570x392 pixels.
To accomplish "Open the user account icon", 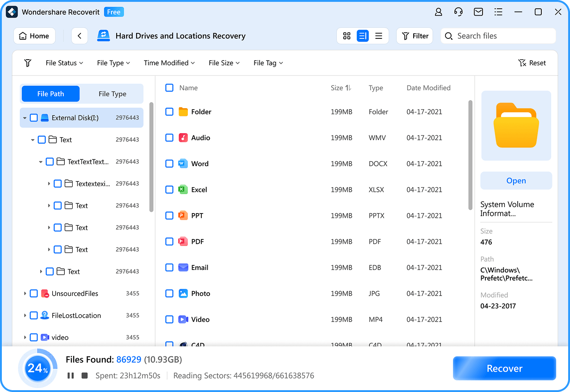I will [x=439, y=12].
